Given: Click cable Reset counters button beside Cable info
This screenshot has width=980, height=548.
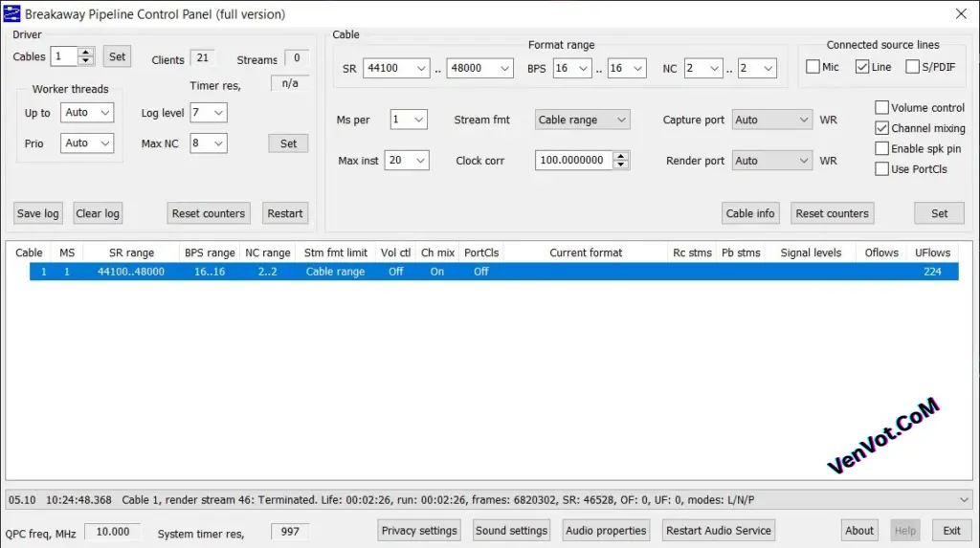Looking at the screenshot, I should (x=832, y=213).
